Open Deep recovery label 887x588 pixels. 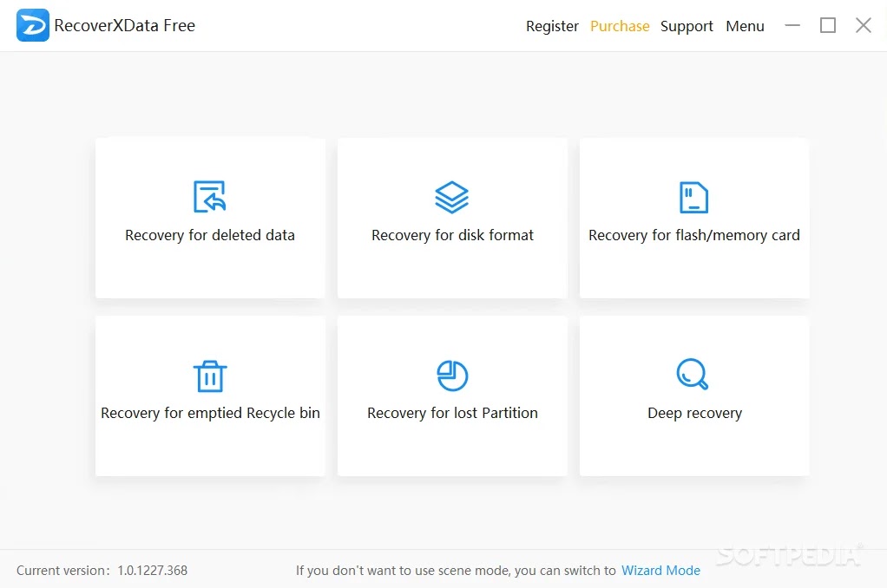click(x=694, y=414)
